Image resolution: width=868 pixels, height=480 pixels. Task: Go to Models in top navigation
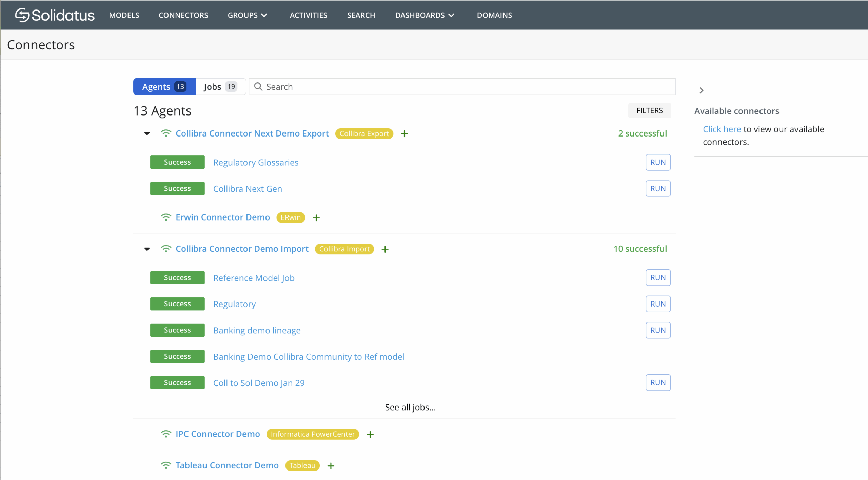coord(124,15)
